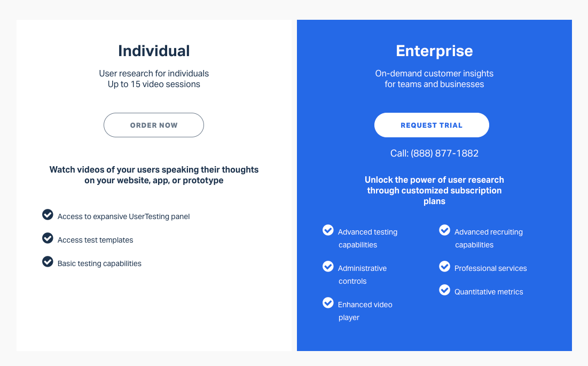Screen dimensions: 588x366
Task: Click the Individual plan heading
Action: click(x=154, y=51)
